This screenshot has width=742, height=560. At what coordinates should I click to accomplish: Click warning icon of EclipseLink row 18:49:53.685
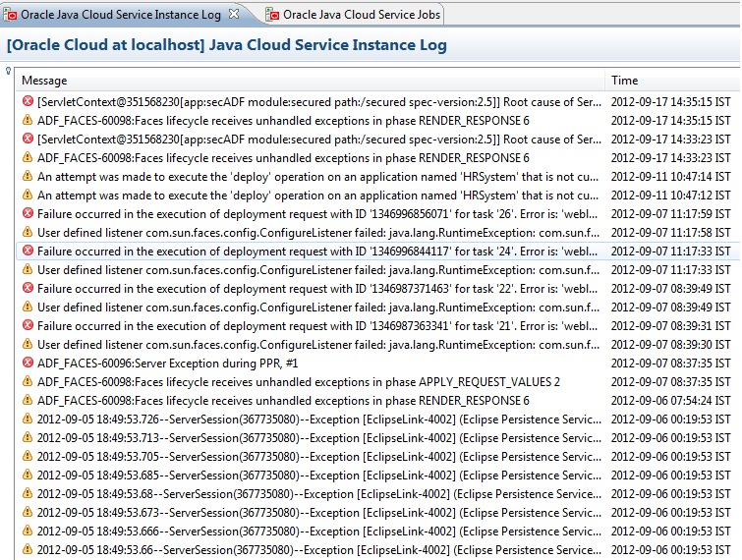[28, 475]
